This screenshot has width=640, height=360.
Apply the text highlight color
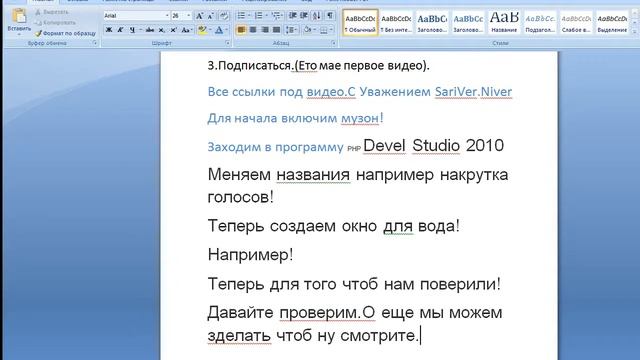(x=202, y=30)
